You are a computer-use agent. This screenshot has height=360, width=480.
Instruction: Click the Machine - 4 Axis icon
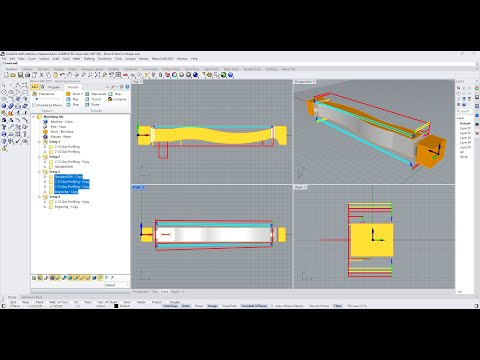coord(45,122)
